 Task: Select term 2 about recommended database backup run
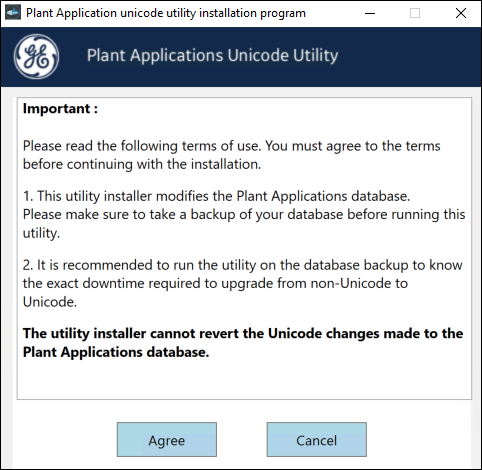242,283
